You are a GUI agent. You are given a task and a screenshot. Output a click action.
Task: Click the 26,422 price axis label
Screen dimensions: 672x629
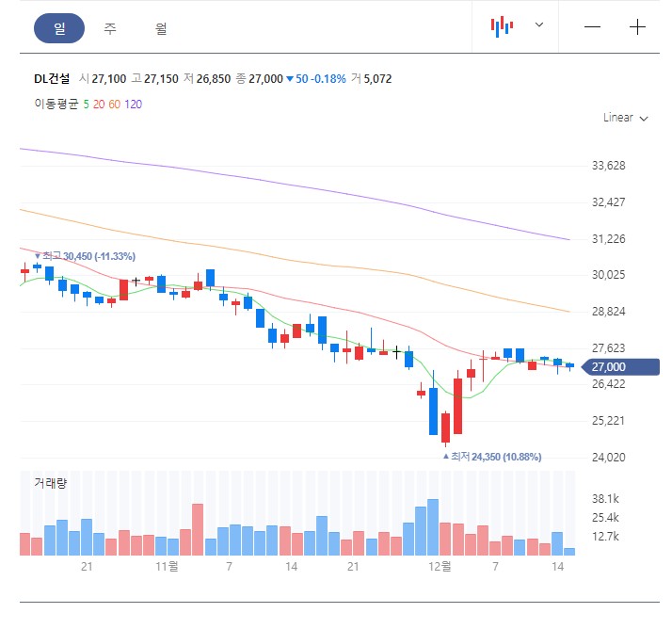pos(609,384)
